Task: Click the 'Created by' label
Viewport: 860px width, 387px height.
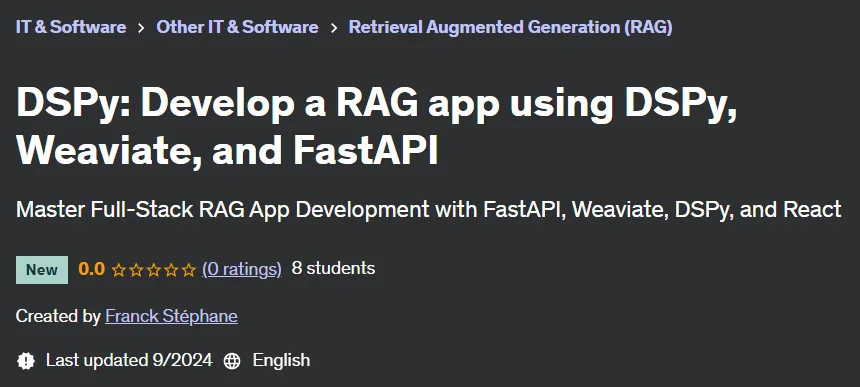Action: (x=58, y=316)
